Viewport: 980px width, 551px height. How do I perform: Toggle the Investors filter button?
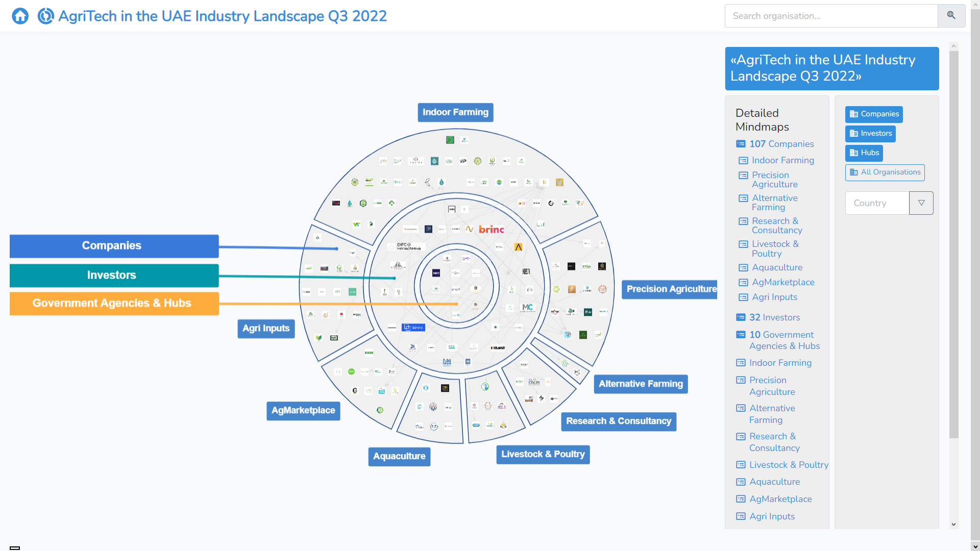[x=870, y=134]
